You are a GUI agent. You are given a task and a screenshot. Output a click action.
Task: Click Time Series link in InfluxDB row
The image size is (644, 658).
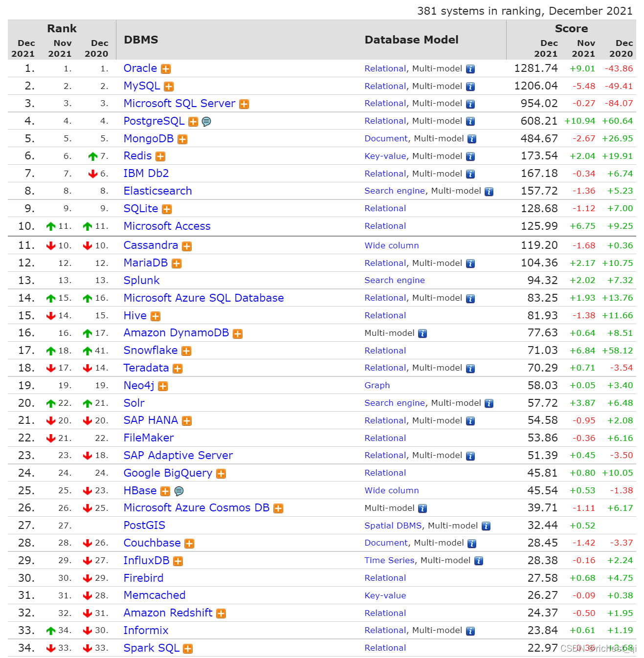389,561
